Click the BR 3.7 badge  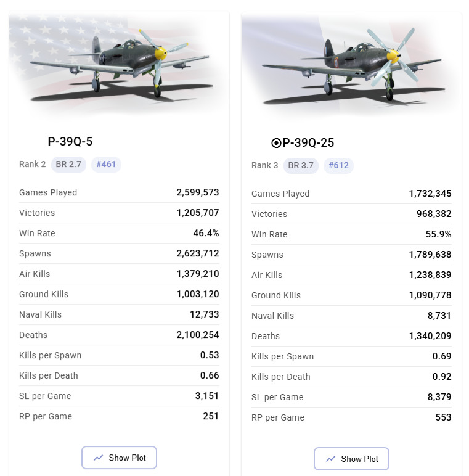click(301, 165)
